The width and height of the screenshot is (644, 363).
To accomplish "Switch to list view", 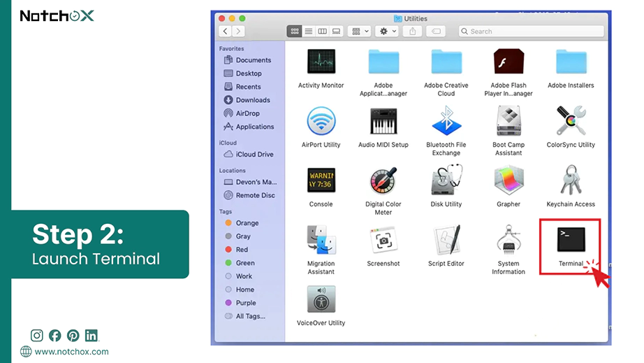I will coord(309,31).
